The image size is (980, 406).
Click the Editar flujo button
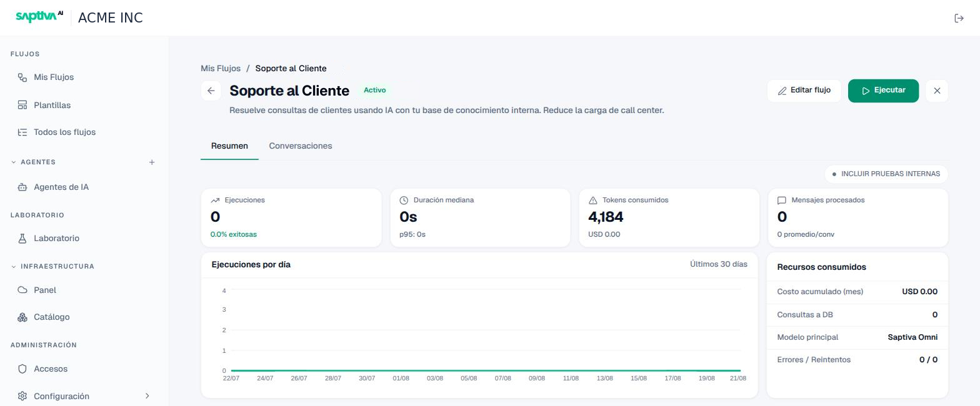tap(804, 91)
